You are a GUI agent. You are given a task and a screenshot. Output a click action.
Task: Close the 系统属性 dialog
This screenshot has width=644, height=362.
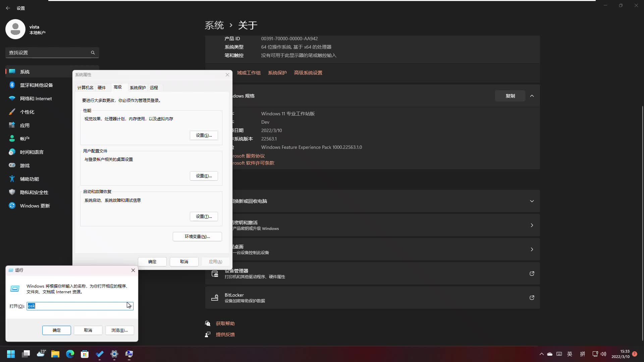point(227,75)
